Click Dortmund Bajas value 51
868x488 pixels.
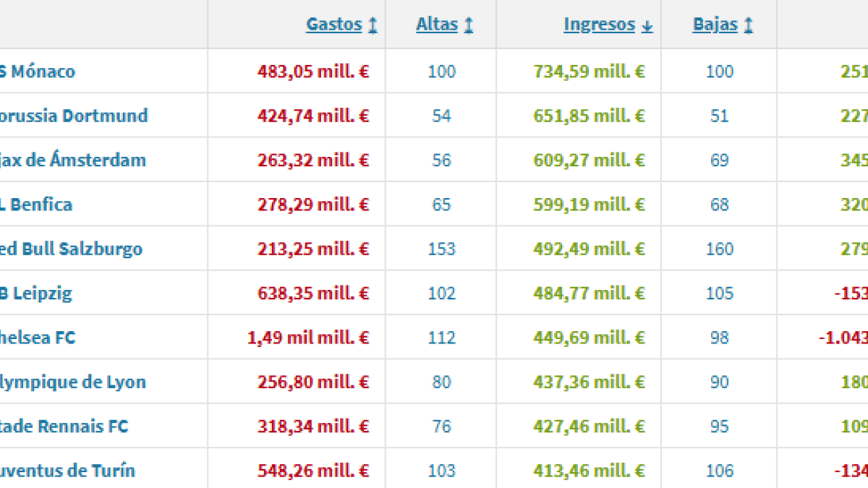tap(719, 116)
